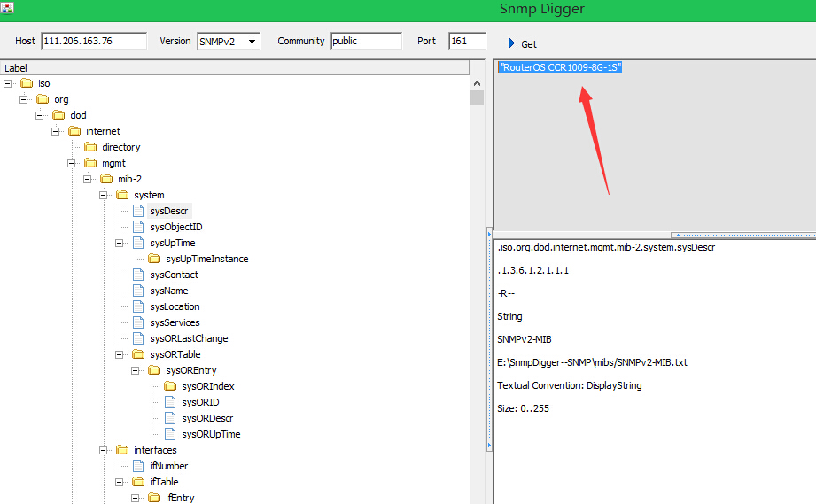This screenshot has height=504, width=816.
Task: Click the sysDescr document icon
Action: (x=138, y=211)
